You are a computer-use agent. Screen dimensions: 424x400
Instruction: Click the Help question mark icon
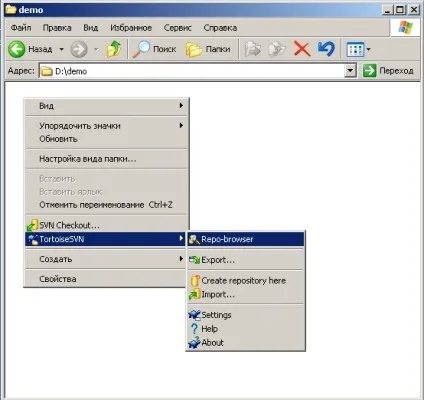click(x=194, y=329)
